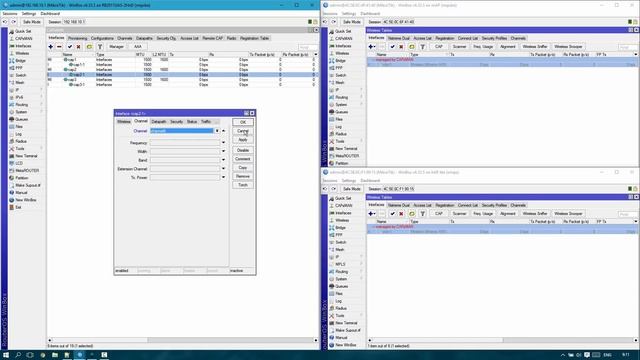The image size is (640, 360).
Task: Open add dropdown in top-right Wireless Tables toolbar
Action: pyautogui.click(x=372, y=47)
